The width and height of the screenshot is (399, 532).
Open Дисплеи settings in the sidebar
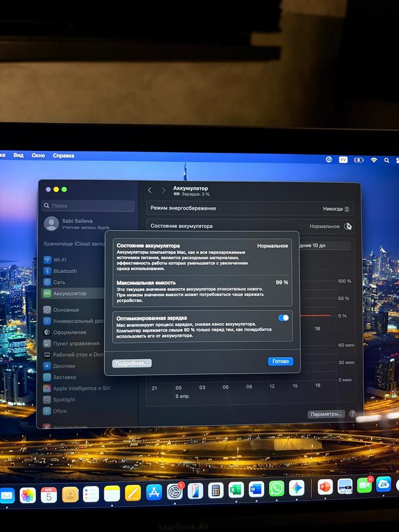click(64, 366)
